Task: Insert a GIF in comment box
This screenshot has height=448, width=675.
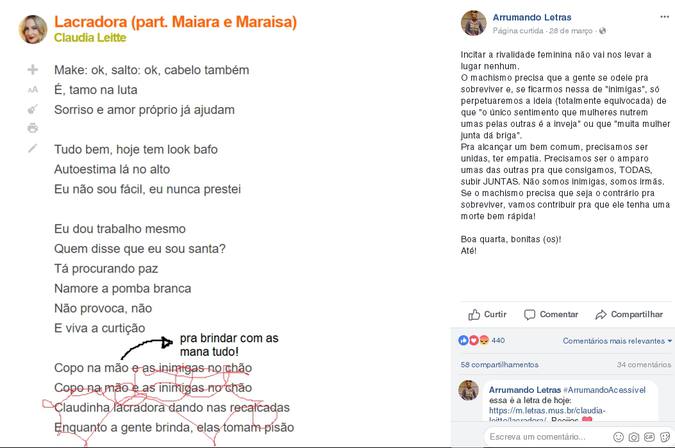Action: [649, 437]
